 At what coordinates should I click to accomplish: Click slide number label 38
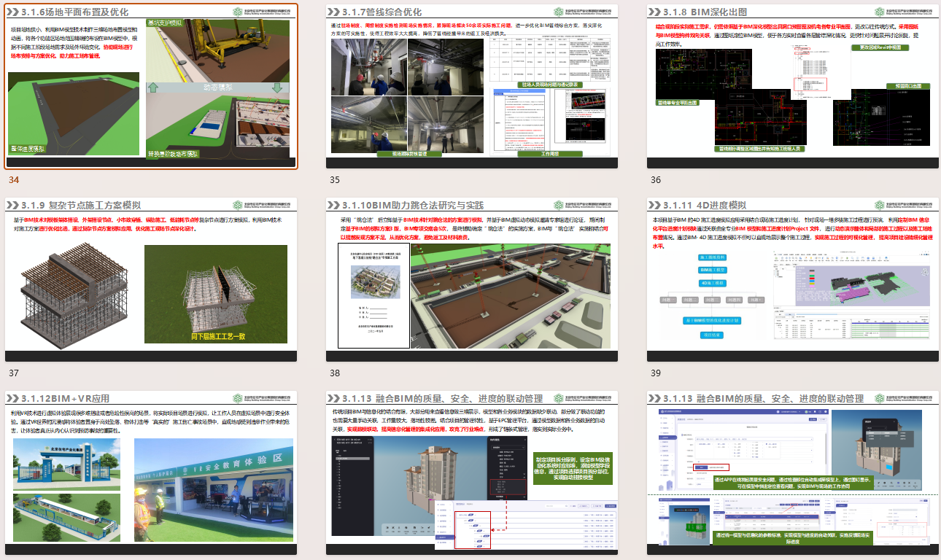tap(335, 373)
